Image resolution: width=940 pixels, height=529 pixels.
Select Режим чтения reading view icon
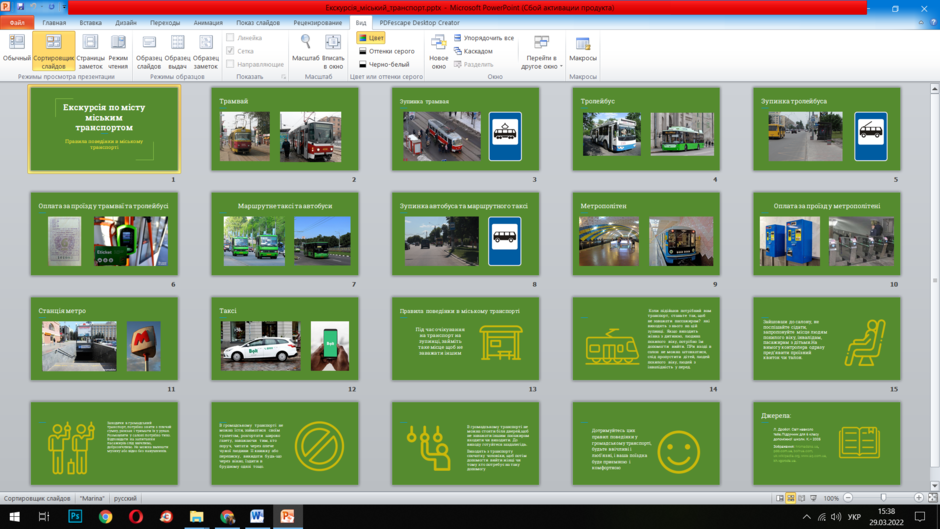tap(118, 51)
